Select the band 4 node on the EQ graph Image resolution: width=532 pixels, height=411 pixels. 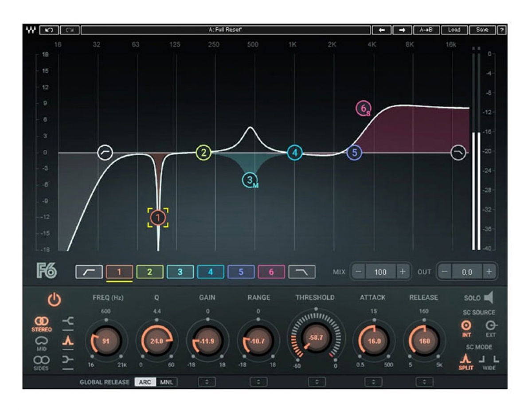[294, 153]
